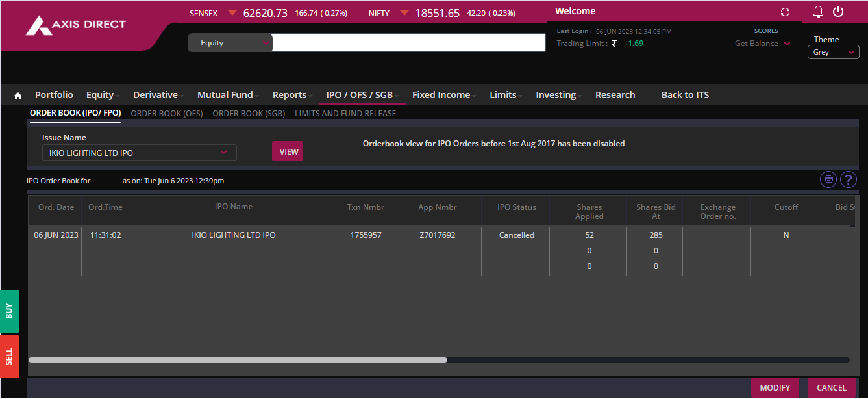Viewport: 868px width, 399px height.
Task: Click IKIO LIGHTING LTD IPO in the table row
Action: tap(234, 235)
